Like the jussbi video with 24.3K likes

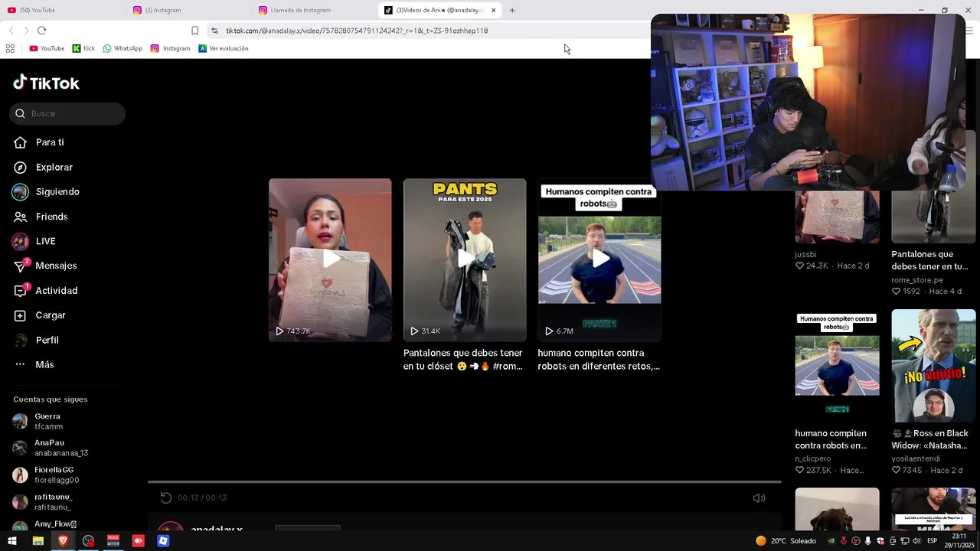coord(799,266)
